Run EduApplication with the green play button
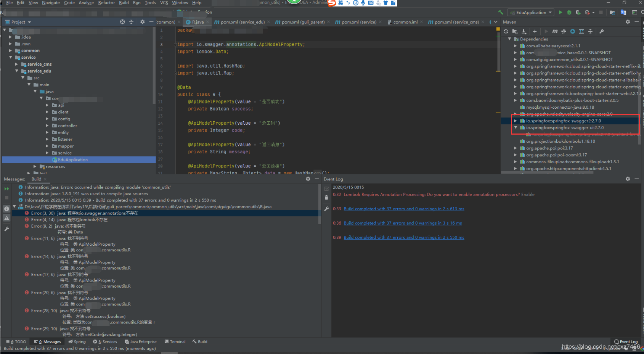Image resolution: width=644 pixels, height=354 pixels. pos(560,12)
